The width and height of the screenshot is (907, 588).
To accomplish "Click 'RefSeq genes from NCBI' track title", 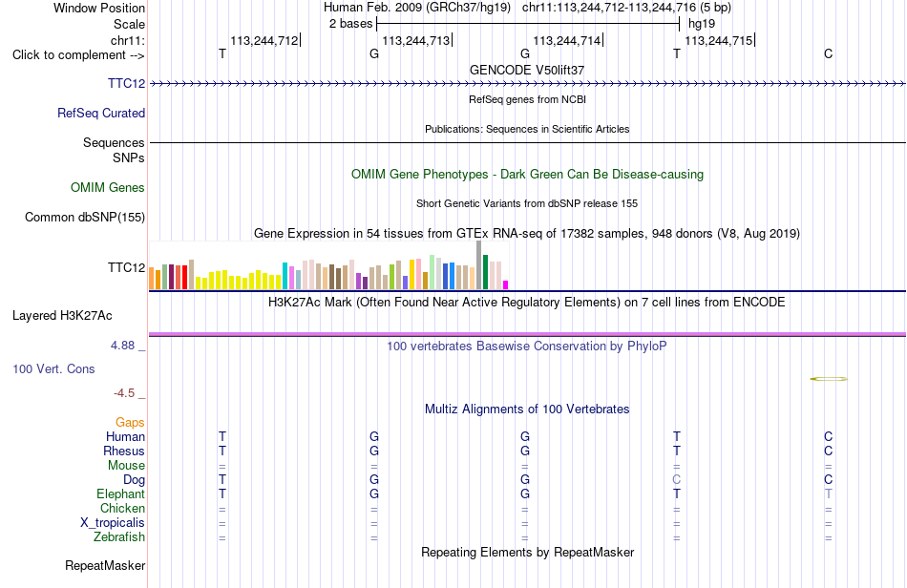I will coord(527,99).
